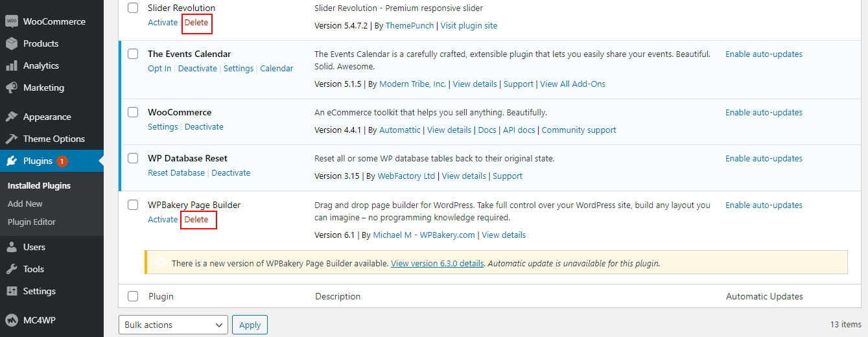Click the WooCommerce icon in sidebar
The image size is (868, 337).
coord(11,21)
